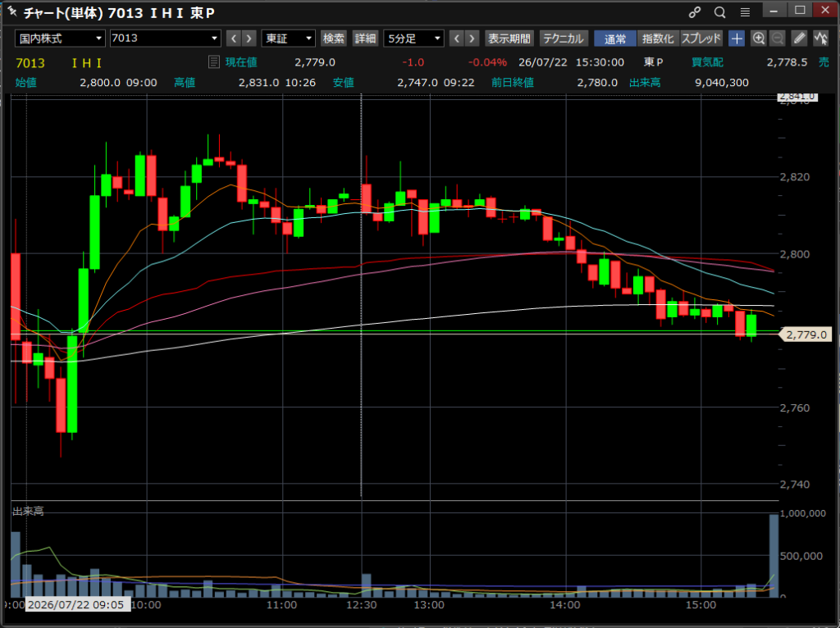Click the -0.04% change percentage
The width and height of the screenshot is (840, 628).
(x=487, y=62)
